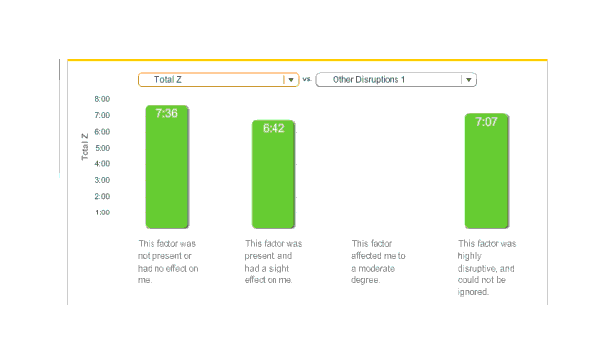The height and width of the screenshot is (364, 610).
Task: Select the 7:36 green bar
Action: (x=167, y=167)
